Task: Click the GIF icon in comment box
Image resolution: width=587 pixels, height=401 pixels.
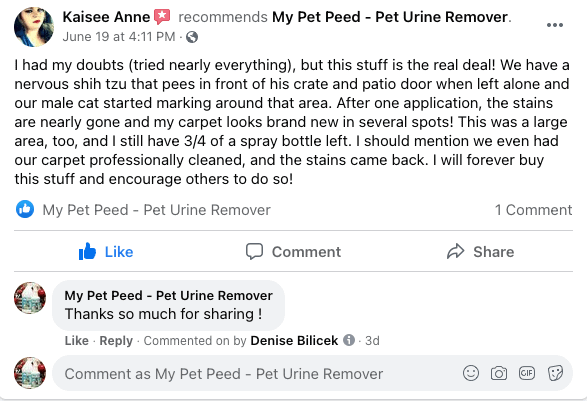Action: 527,373
